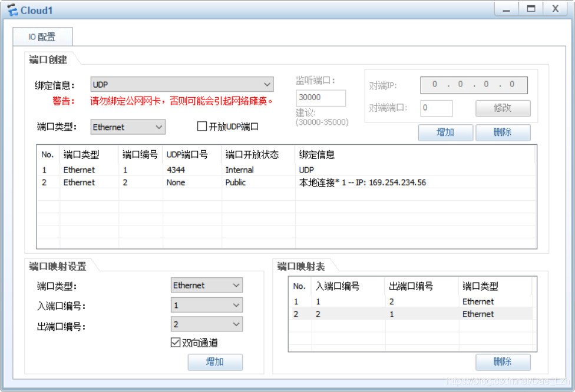
Task: Select mapping row 1 (in 1, out 2)
Action: pyautogui.click(x=411, y=301)
